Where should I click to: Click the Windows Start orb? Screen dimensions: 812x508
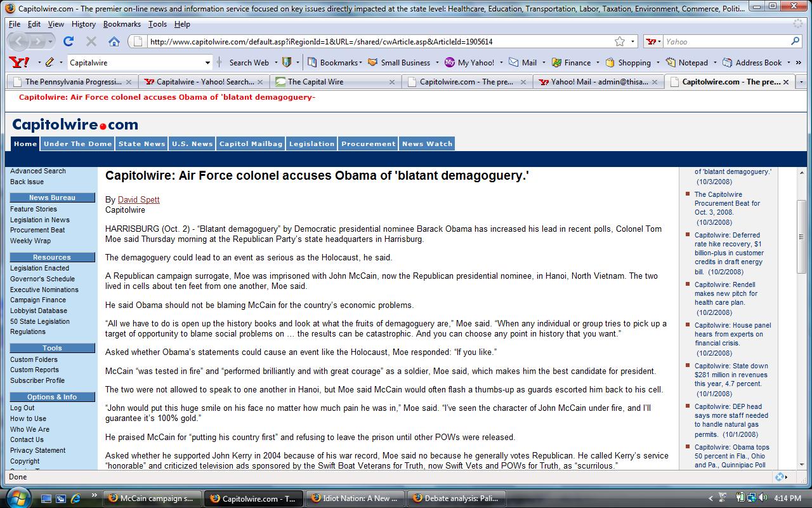(x=17, y=498)
